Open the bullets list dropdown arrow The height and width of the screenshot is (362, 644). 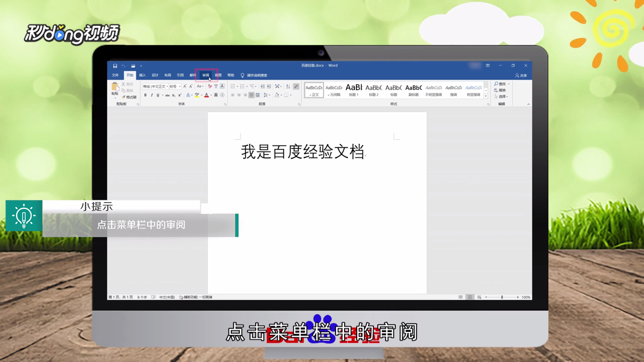pyautogui.click(x=237, y=86)
